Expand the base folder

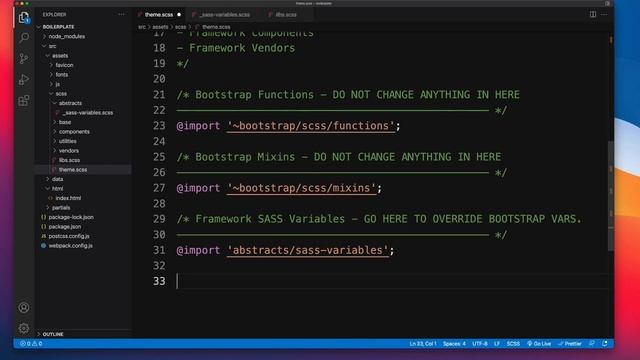pos(64,122)
